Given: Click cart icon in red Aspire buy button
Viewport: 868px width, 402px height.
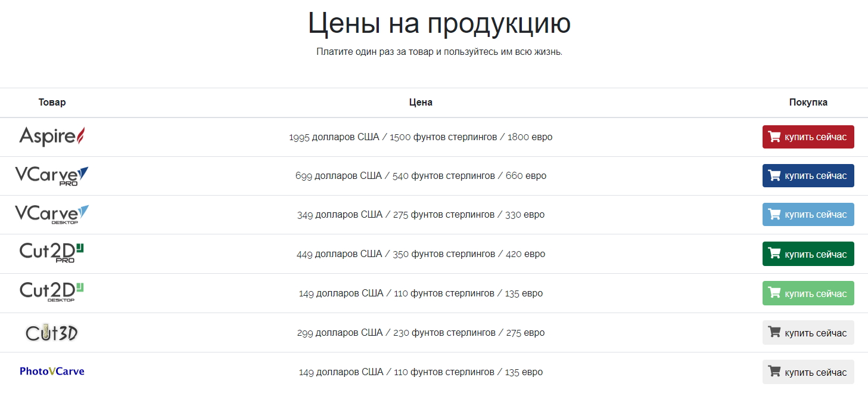Looking at the screenshot, I should 774,137.
